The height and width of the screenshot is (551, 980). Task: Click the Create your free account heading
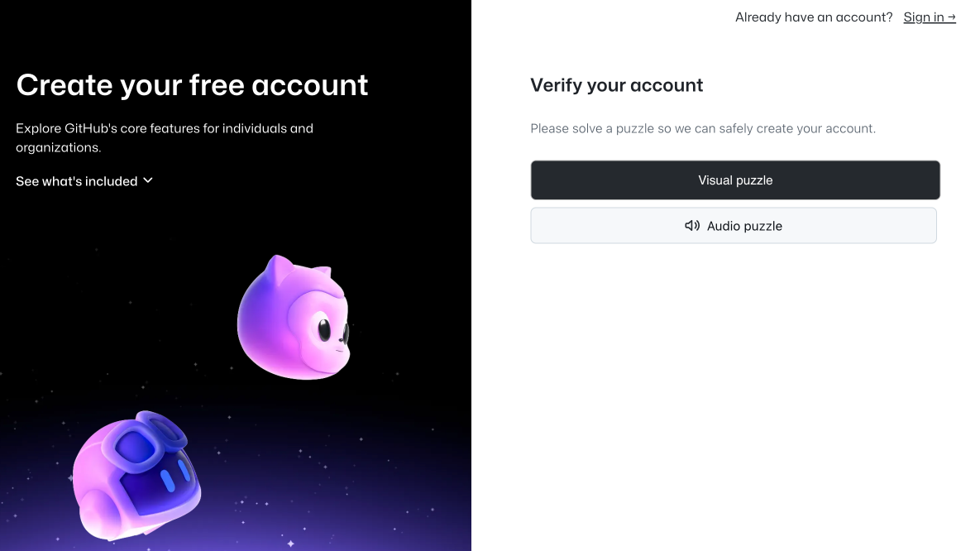(192, 85)
